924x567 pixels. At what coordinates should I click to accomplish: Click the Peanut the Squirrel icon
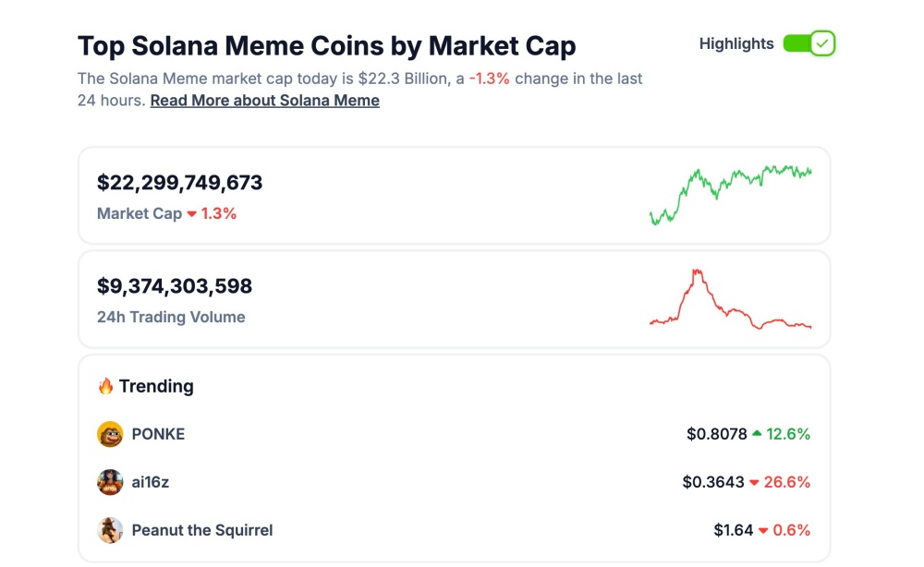[x=110, y=530]
